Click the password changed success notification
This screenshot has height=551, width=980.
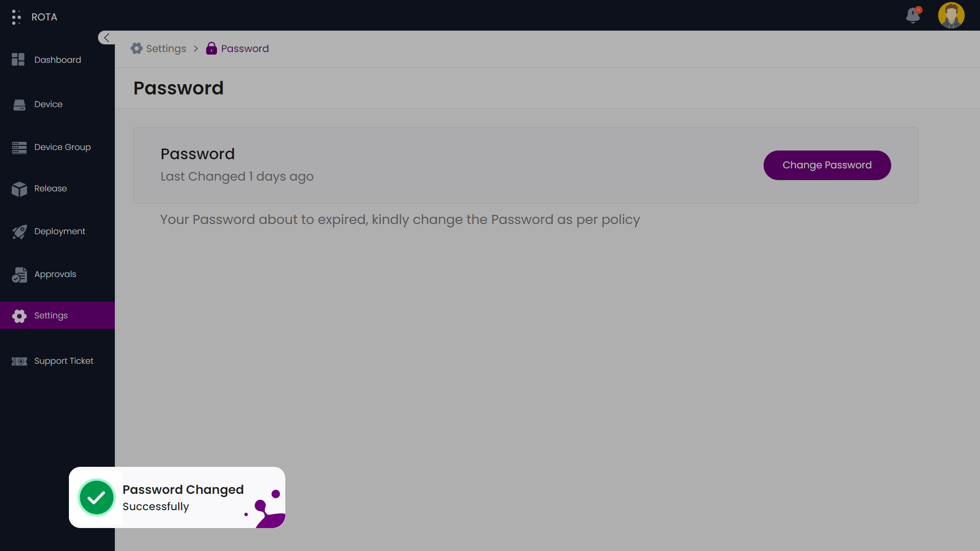tap(177, 497)
